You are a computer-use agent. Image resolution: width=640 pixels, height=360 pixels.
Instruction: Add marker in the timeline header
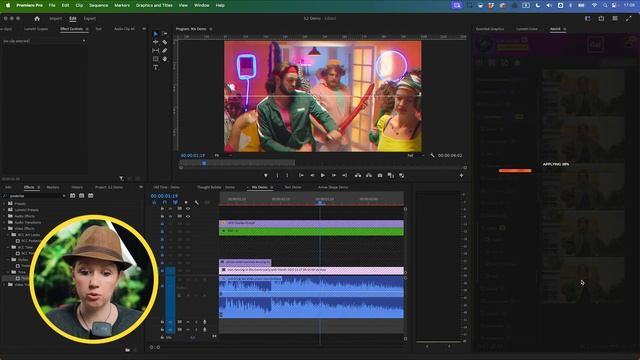tap(186, 202)
